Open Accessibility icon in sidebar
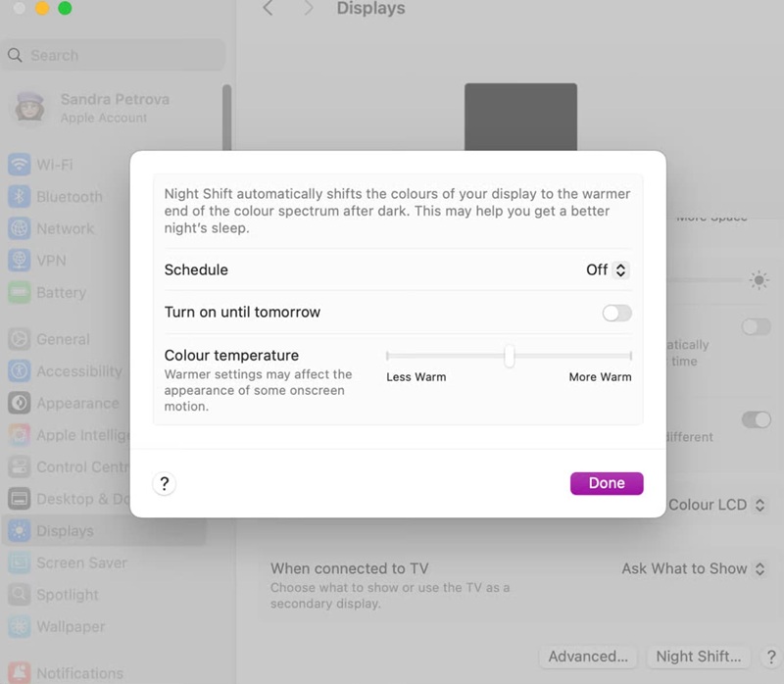This screenshot has width=784, height=684. coord(19,371)
